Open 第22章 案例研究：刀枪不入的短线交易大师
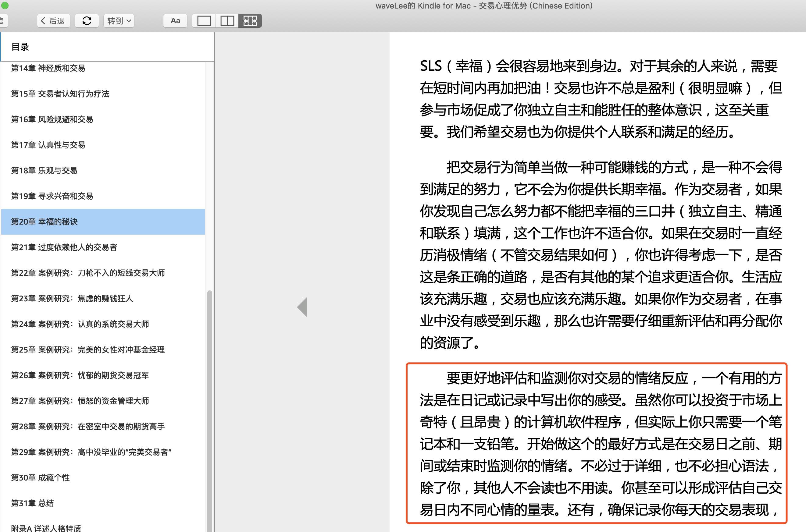The height and width of the screenshot is (532, 806). (103, 273)
